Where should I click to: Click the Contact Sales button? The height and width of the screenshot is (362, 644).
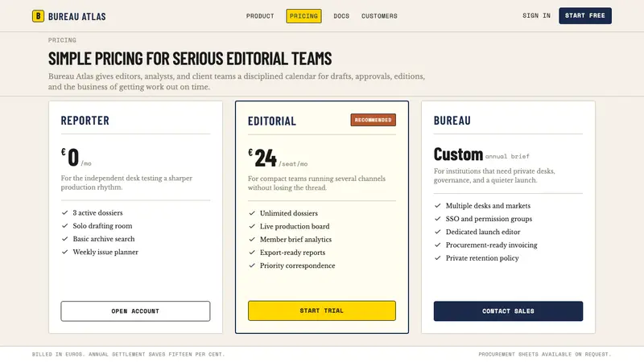508,311
